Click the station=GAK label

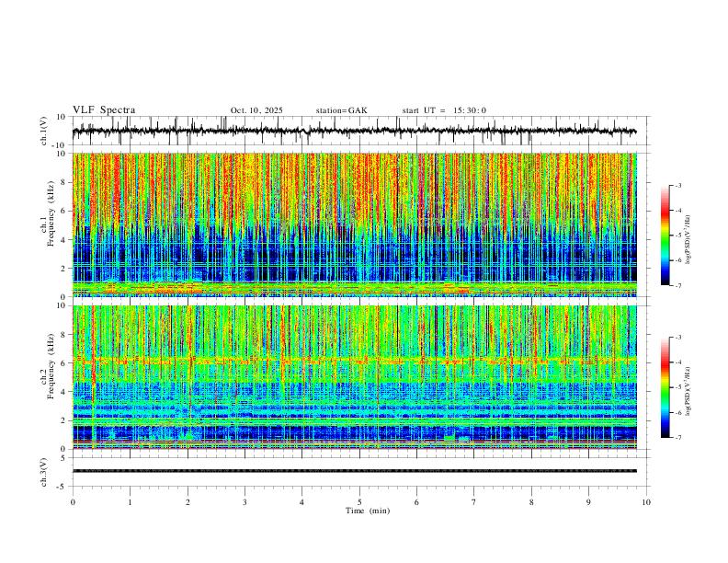[x=341, y=110]
